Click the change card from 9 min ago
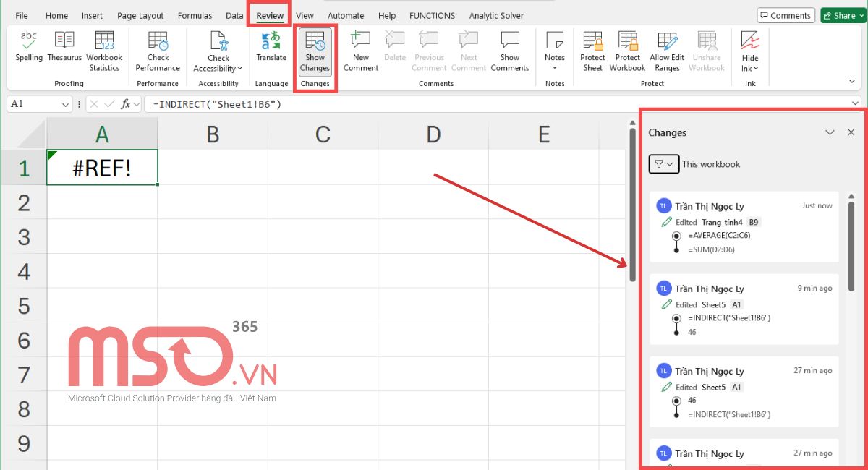Image resolution: width=868 pixels, height=470 pixels. point(744,309)
